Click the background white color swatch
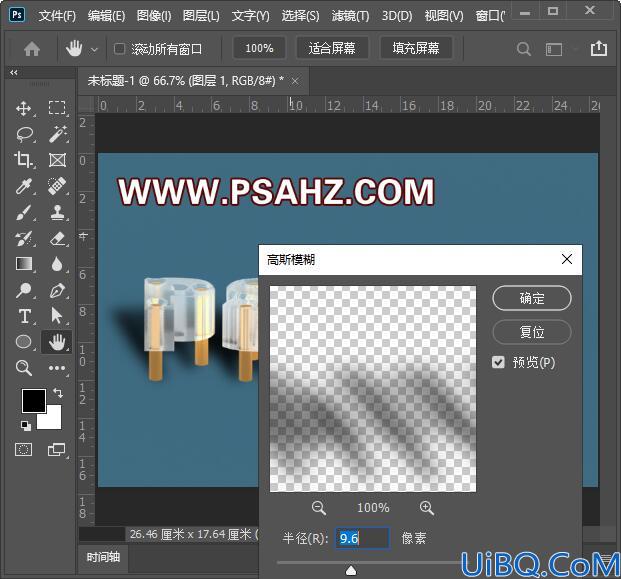The height and width of the screenshot is (579, 621). [x=52, y=421]
